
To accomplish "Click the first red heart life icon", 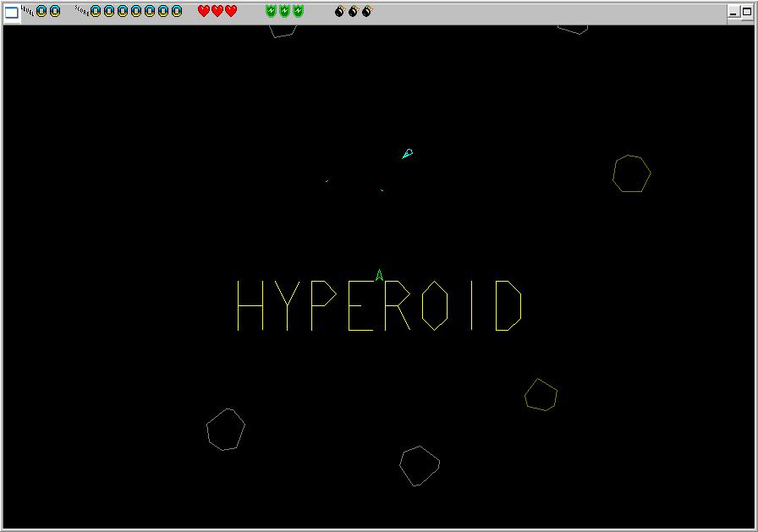I will click(x=204, y=11).
